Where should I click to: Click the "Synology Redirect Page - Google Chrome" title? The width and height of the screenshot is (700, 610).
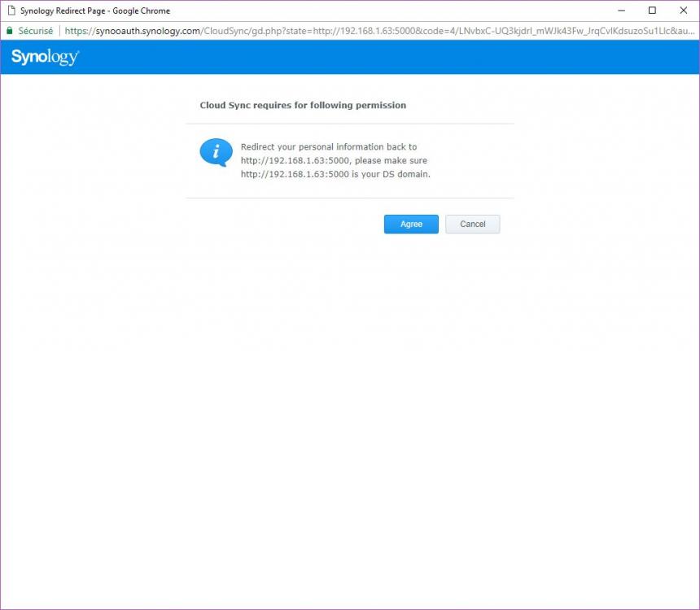(95, 11)
